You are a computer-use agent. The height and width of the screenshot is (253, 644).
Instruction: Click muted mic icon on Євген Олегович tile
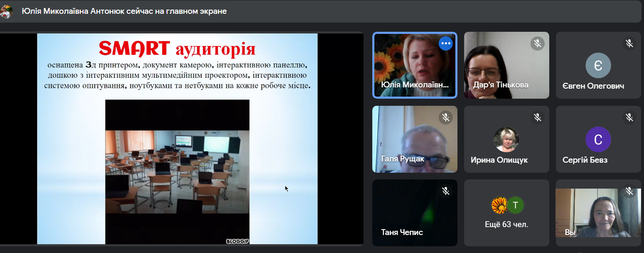point(629,43)
